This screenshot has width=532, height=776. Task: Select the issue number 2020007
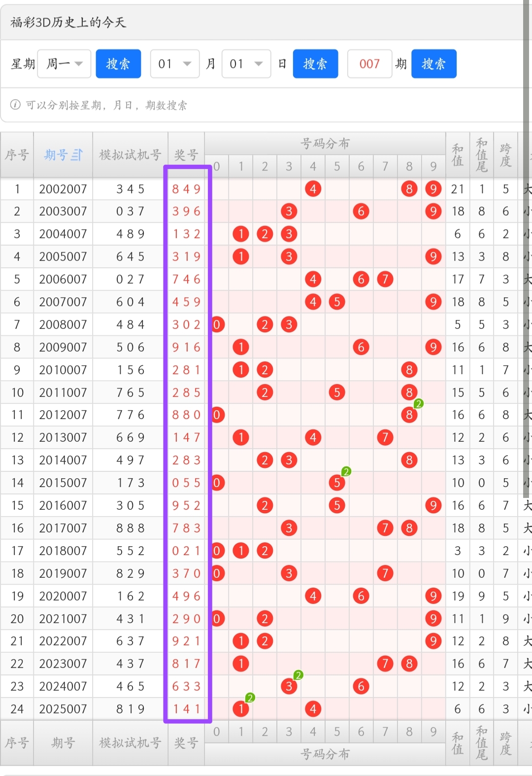[63, 596]
